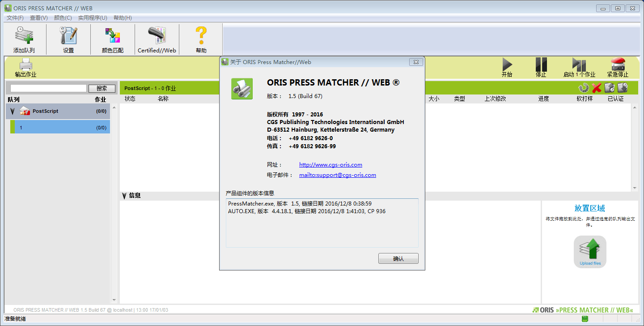
Task: Click the 类型 column header
Action: (x=460, y=99)
